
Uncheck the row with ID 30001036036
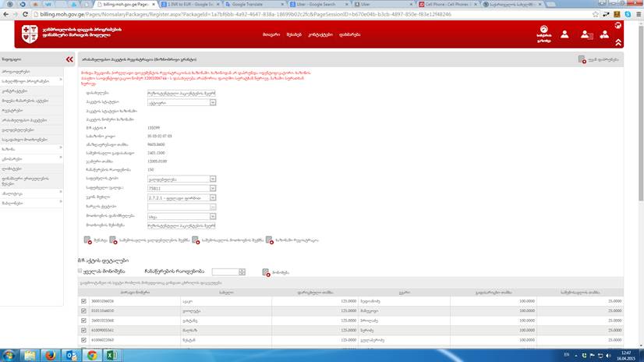coord(84,300)
